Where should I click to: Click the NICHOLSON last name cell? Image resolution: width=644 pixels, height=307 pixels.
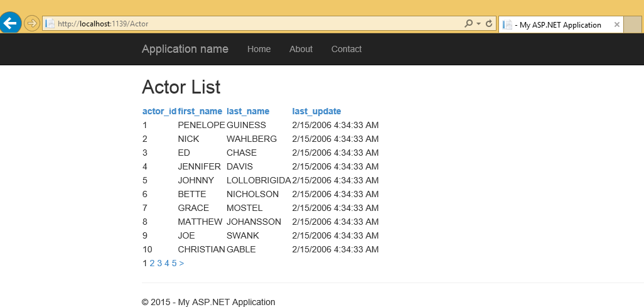pos(252,194)
